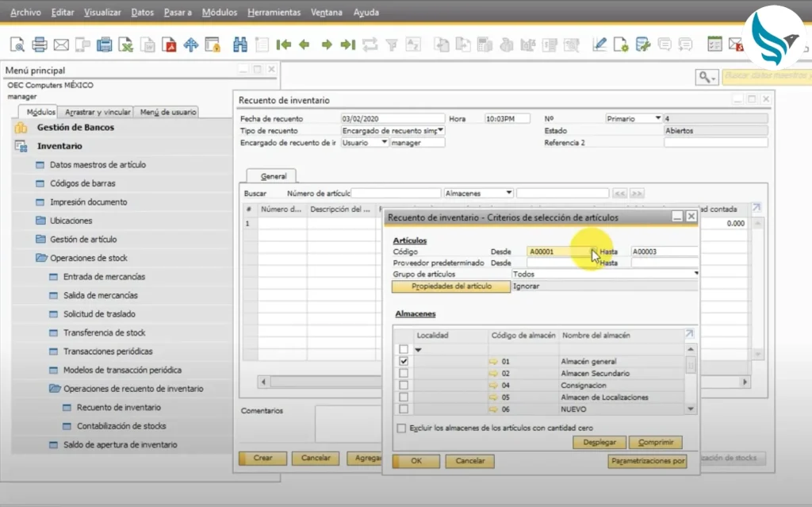Click the fax toolbar icon

[104, 44]
